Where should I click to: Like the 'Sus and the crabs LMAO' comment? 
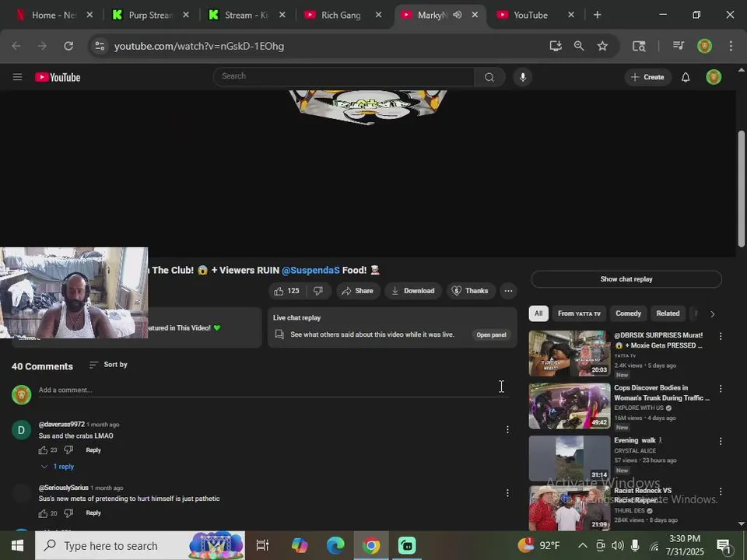coord(43,450)
